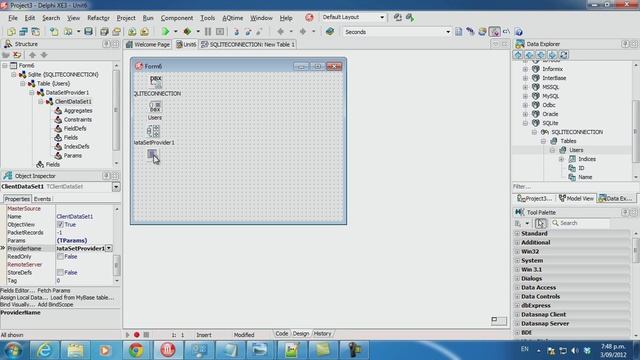The width and height of the screenshot is (640, 360).
Task: Select the ClientDataSet component under the cursor
Action: tap(152, 155)
